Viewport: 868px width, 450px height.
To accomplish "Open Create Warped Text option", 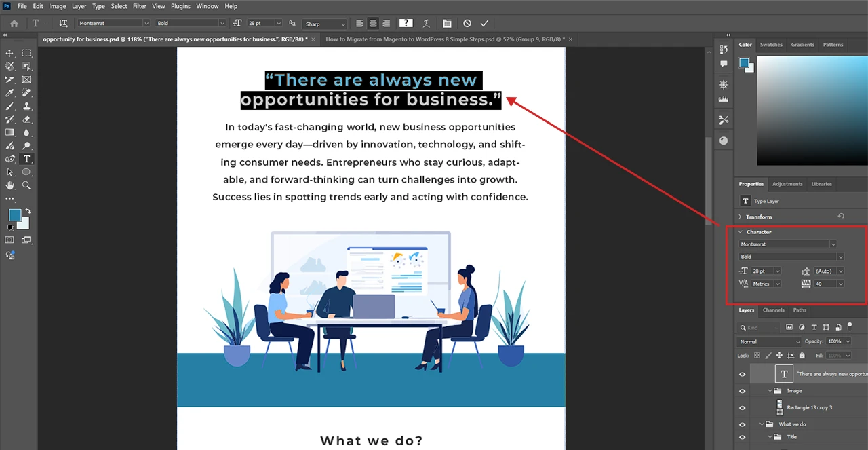I will [x=426, y=23].
